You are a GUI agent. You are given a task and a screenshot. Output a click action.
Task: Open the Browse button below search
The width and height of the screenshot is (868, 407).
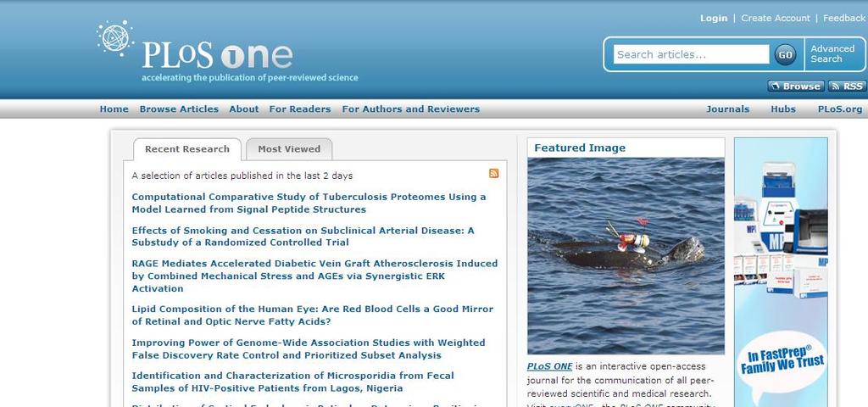tap(796, 86)
